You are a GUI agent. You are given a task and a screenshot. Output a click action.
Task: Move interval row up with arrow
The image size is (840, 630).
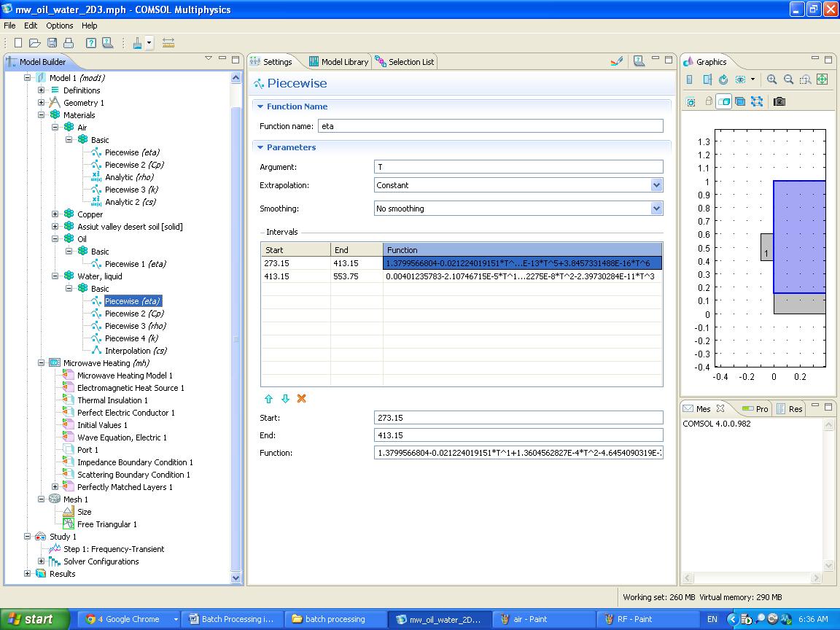268,399
